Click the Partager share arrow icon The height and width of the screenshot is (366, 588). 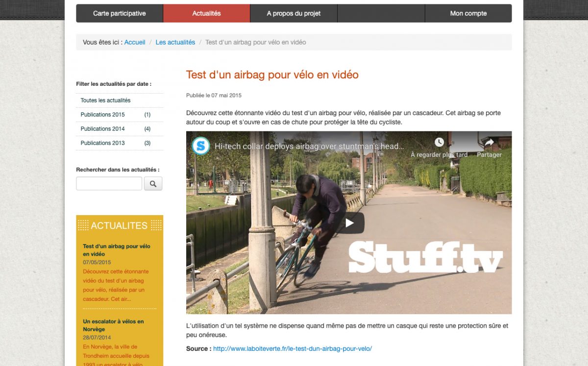point(489,142)
